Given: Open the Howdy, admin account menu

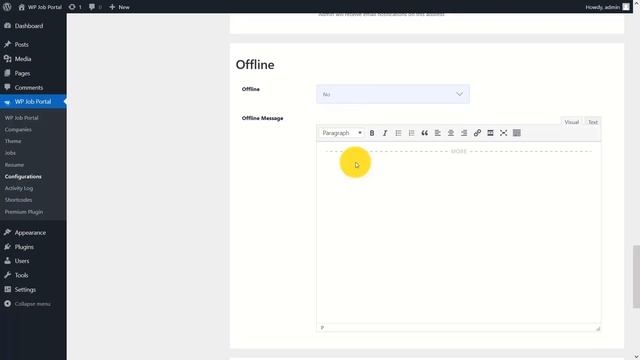Looking at the screenshot, I should [x=607, y=7].
